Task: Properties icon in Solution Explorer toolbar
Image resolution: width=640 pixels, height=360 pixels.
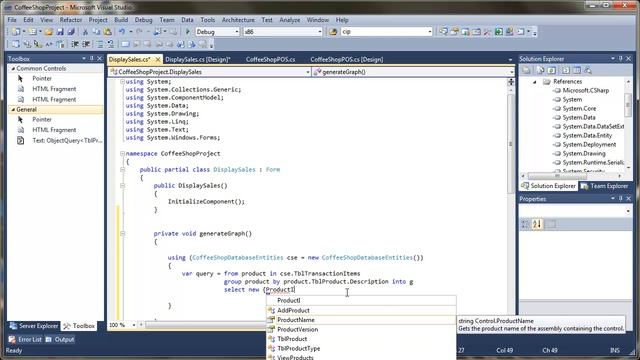Action: 526,71
